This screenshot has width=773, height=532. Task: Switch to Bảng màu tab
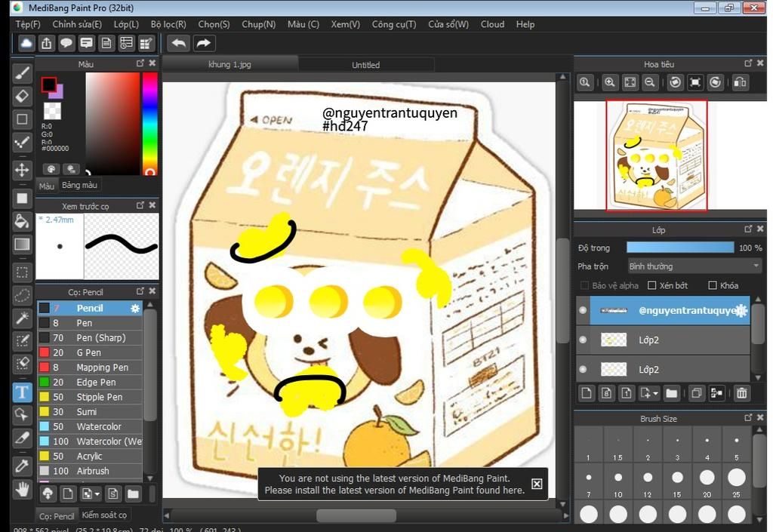pos(79,185)
